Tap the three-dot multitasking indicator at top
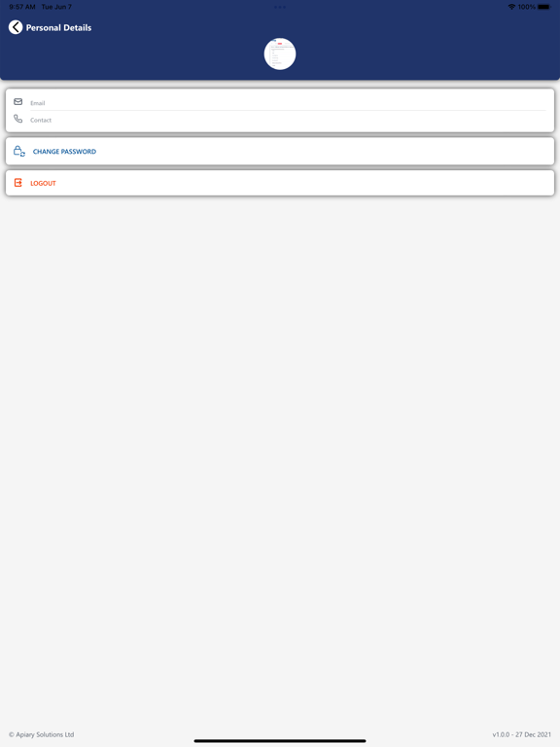 (280, 7)
